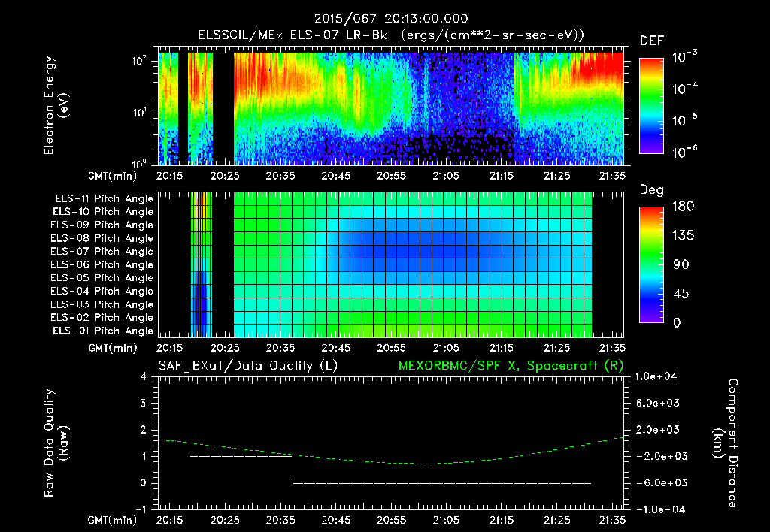Click the ELS-09 Pitch Angle row label
The image size is (770, 532).
tap(102, 225)
